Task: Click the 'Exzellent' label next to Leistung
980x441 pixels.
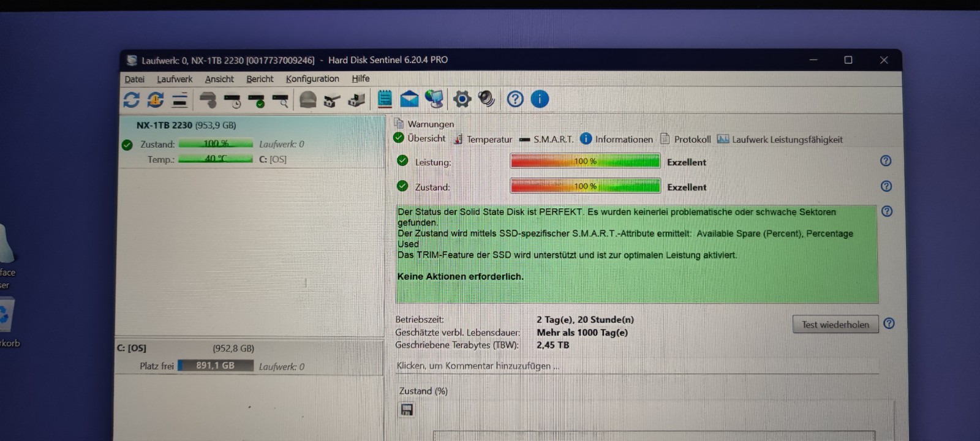Action: (x=687, y=162)
